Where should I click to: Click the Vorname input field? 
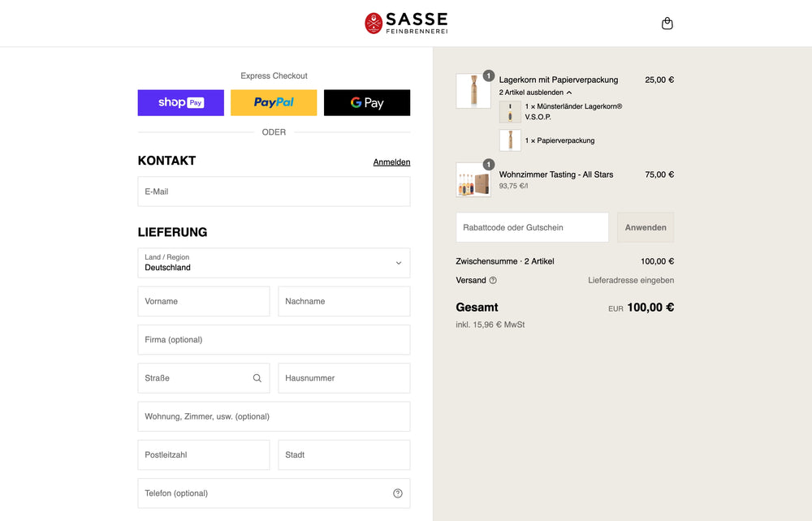coord(204,301)
